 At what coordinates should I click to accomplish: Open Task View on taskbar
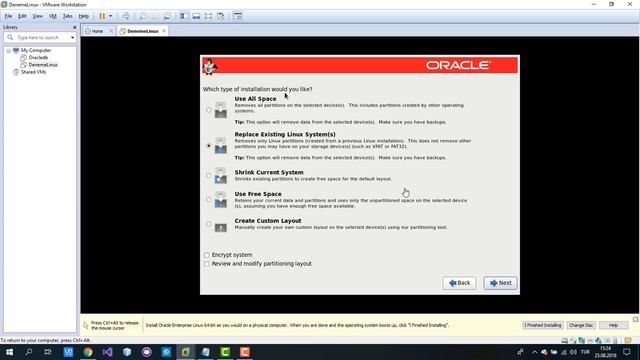click(48, 352)
